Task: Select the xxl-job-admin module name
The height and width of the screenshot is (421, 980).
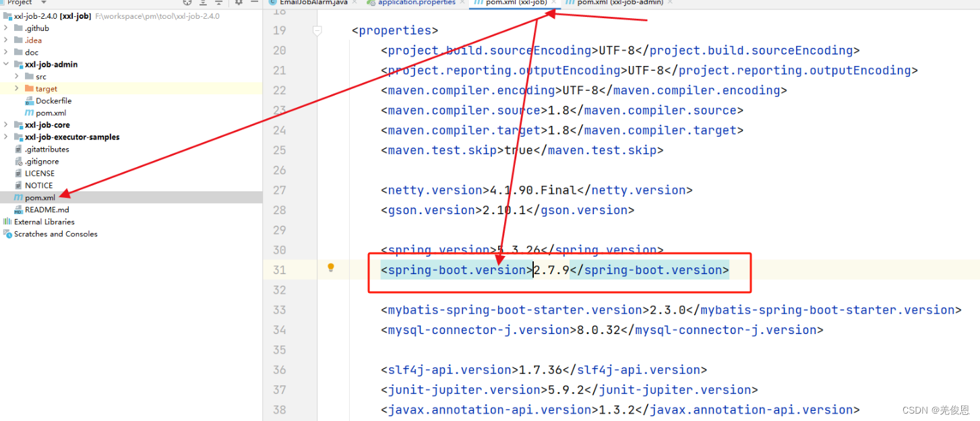Action: pyautogui.click(x=51, y=65)
